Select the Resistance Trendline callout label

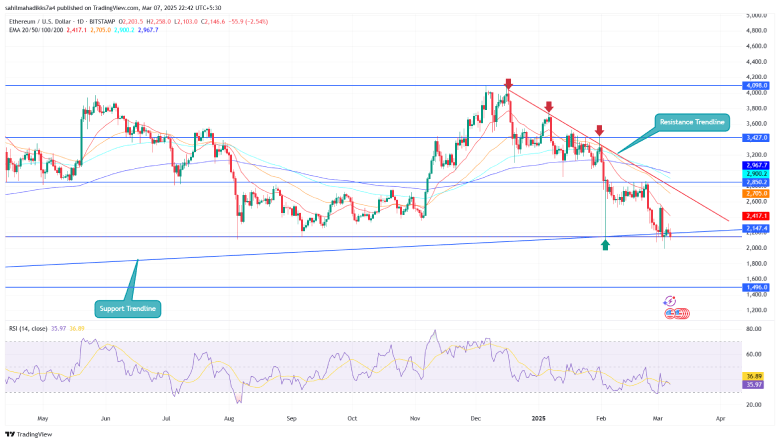(x=696, y=122)
